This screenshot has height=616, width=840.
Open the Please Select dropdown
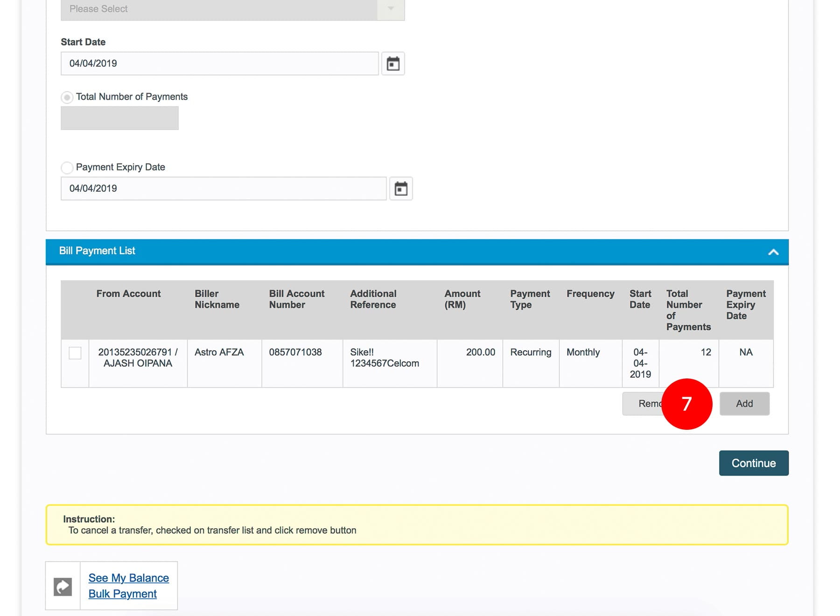click(232, 9)
